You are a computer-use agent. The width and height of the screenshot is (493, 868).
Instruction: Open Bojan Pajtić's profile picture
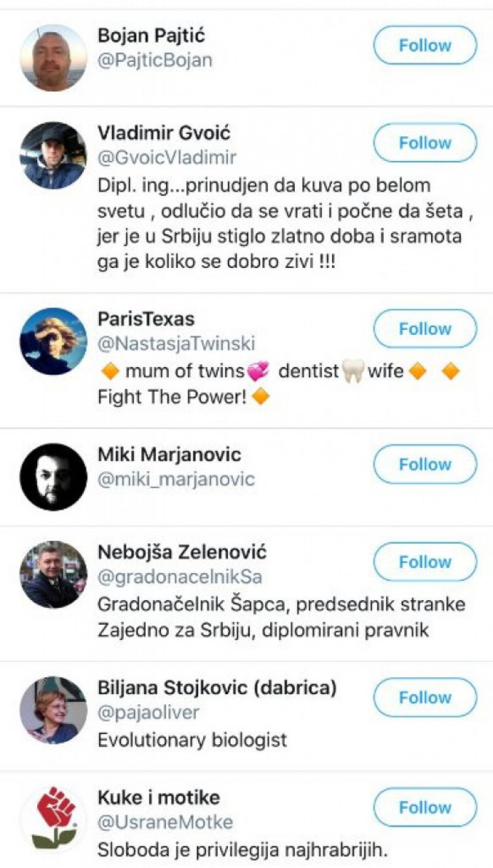[53, 58]
